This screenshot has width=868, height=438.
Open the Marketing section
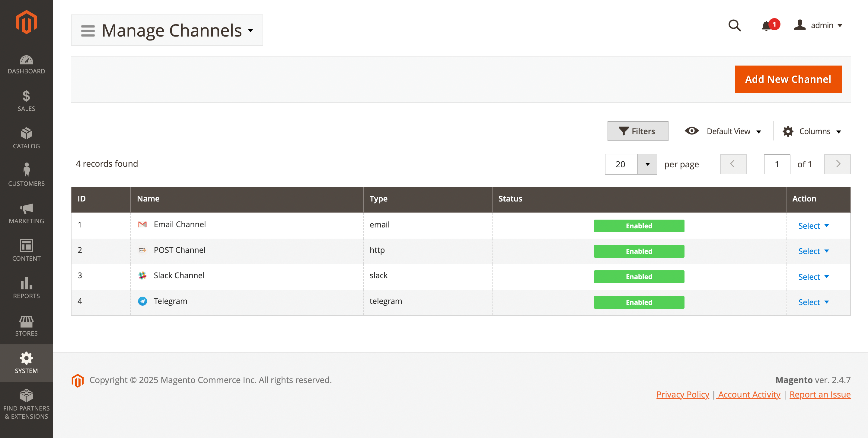point(26,212)
